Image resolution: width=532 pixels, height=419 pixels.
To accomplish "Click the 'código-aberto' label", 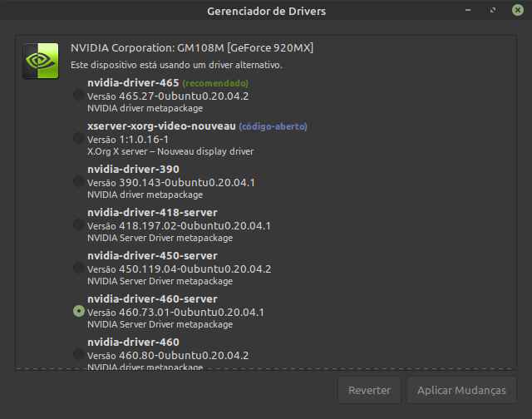I will 273,126.
